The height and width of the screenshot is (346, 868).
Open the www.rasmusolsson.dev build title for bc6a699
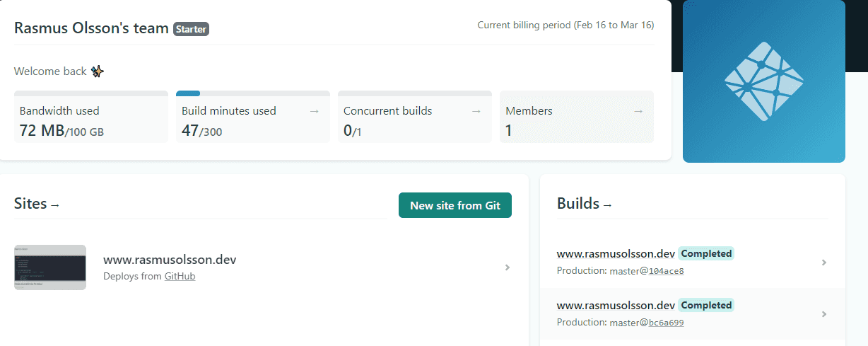tap(616, 305)
